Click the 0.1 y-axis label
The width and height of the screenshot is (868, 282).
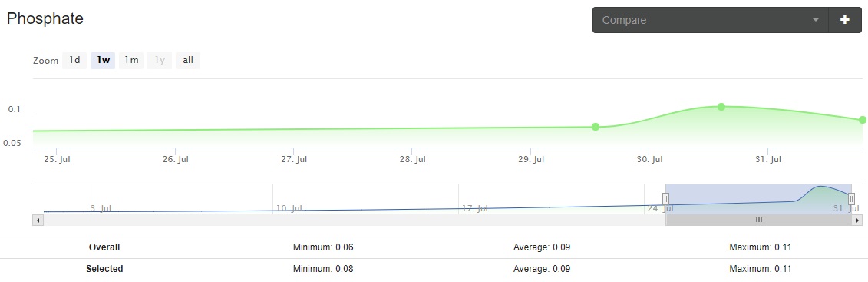[14, 110]
